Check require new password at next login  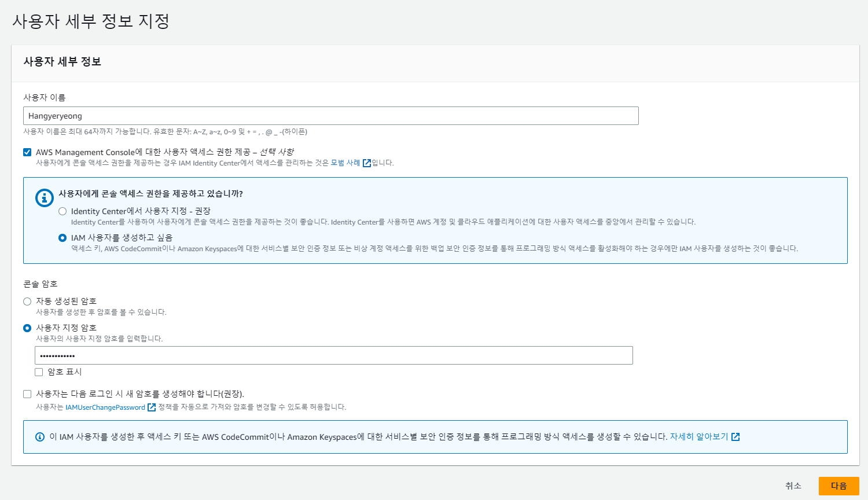27,394
